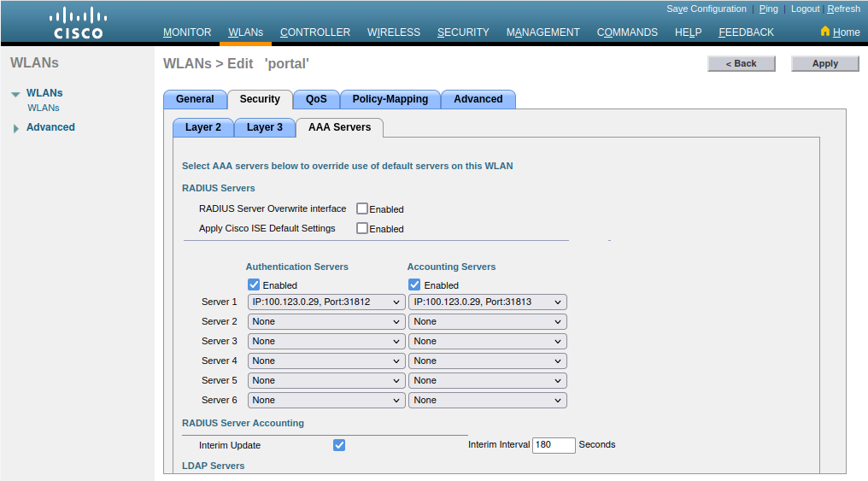The image size is (868, 481).
Task: Click Save Configuration link
Action: (706, 9)
